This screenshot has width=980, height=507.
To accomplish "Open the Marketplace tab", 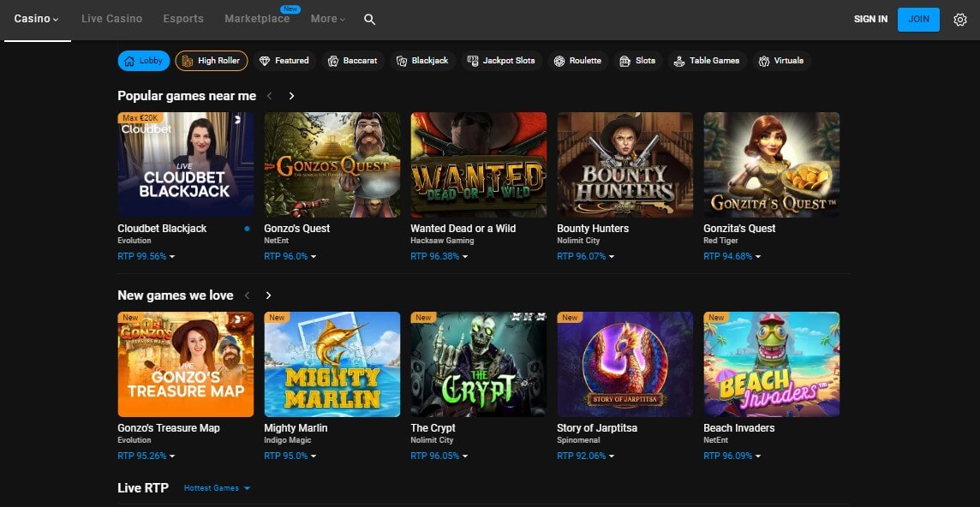I will click(x=257, y=19).
